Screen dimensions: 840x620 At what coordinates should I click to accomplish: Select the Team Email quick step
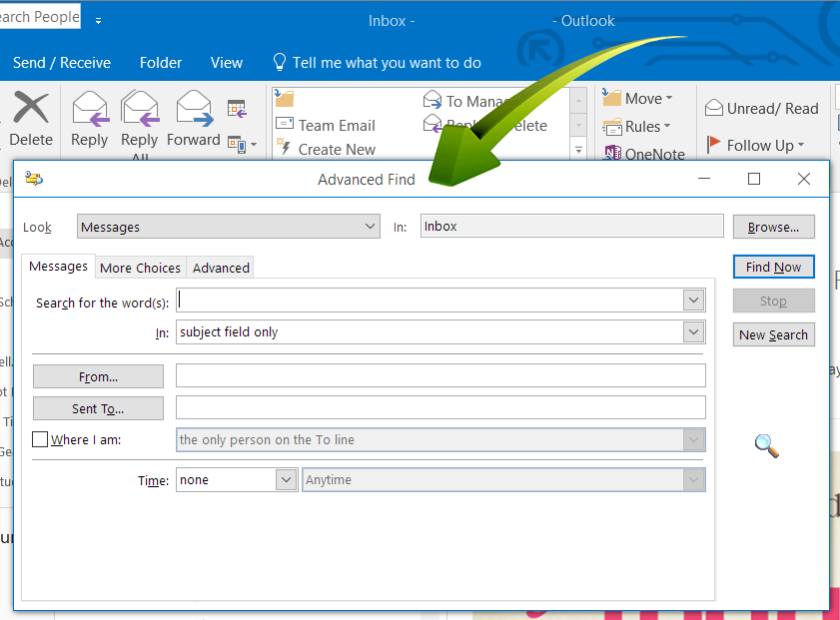(326, 125)
